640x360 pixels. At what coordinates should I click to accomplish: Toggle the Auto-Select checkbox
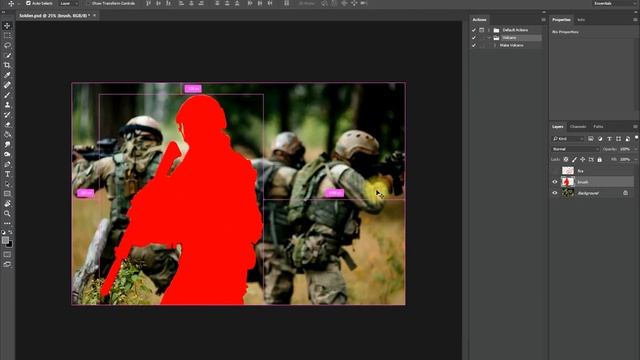click(28, 3)
